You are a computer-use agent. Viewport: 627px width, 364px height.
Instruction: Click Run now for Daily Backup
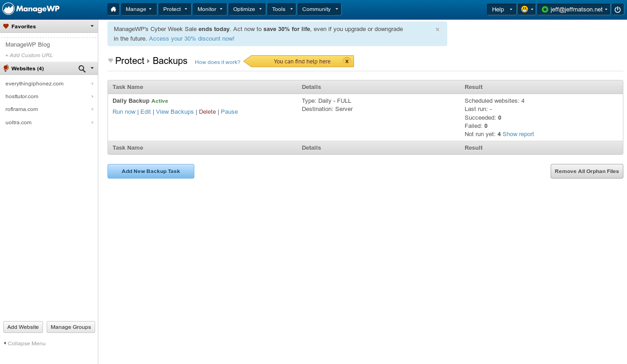point(124,112)
